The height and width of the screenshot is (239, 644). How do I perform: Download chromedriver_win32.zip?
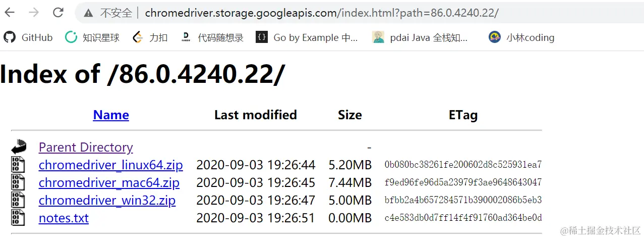[x=107, y=201]
